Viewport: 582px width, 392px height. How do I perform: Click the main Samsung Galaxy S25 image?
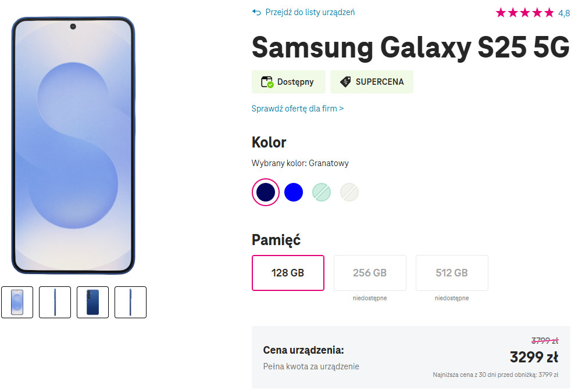coord(73,145)
